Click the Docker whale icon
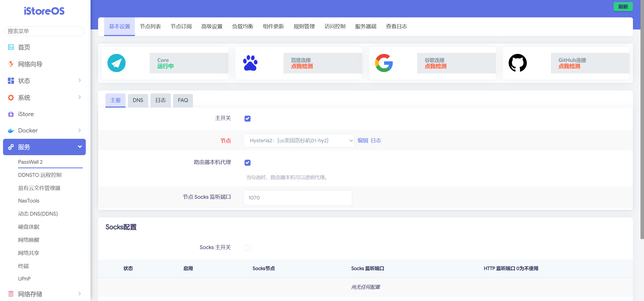This screenshot has width=644, height=301. (x=11, y=130)
